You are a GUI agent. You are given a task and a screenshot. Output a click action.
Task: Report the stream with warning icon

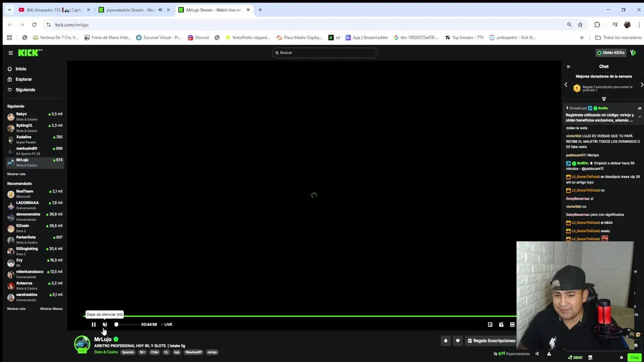549,354
